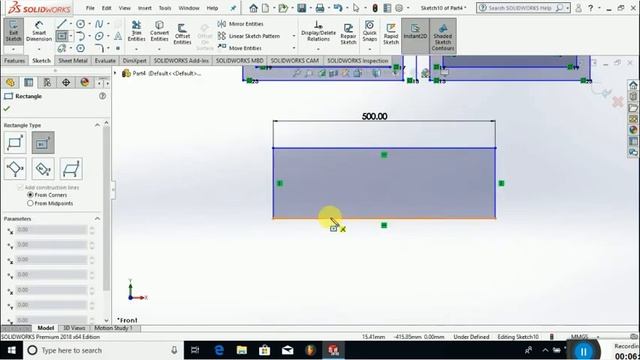The image size is (640, 360).
Task: Select the Sketch Text tool
Action: pyautogui.click(x=118, y=36)
